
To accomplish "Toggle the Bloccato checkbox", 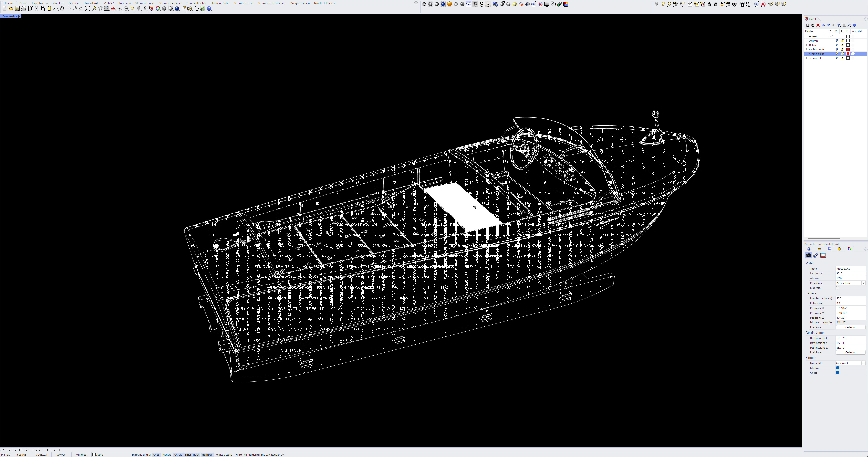I will tap(837, 288).
